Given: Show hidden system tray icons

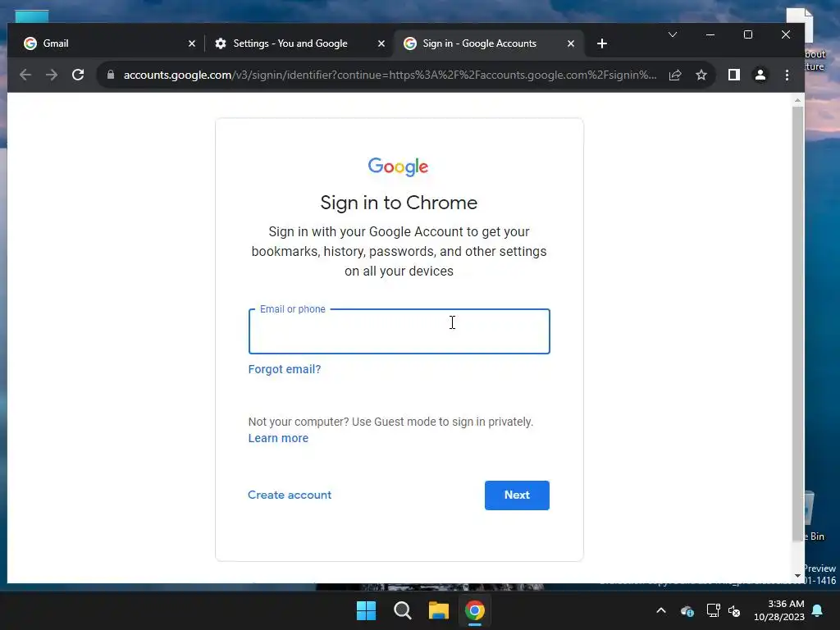Looking at the screenshot, I should pyautogui.click(x=661, y=610).
